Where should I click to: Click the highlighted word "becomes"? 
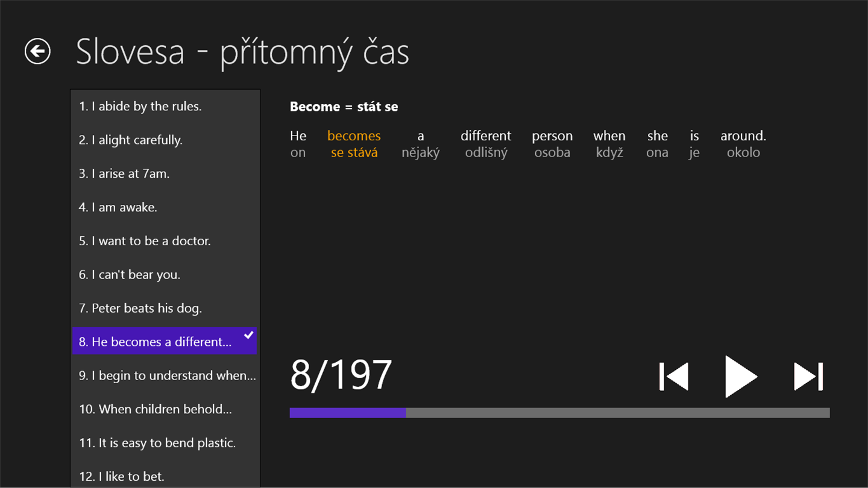(x=354, y=136)
